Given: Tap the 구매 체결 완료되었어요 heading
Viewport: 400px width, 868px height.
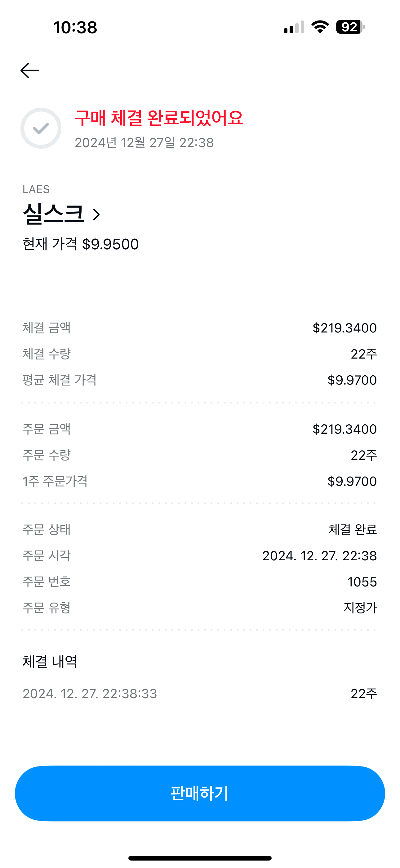Looking at the screenshot, I should (x=158, y=118).
